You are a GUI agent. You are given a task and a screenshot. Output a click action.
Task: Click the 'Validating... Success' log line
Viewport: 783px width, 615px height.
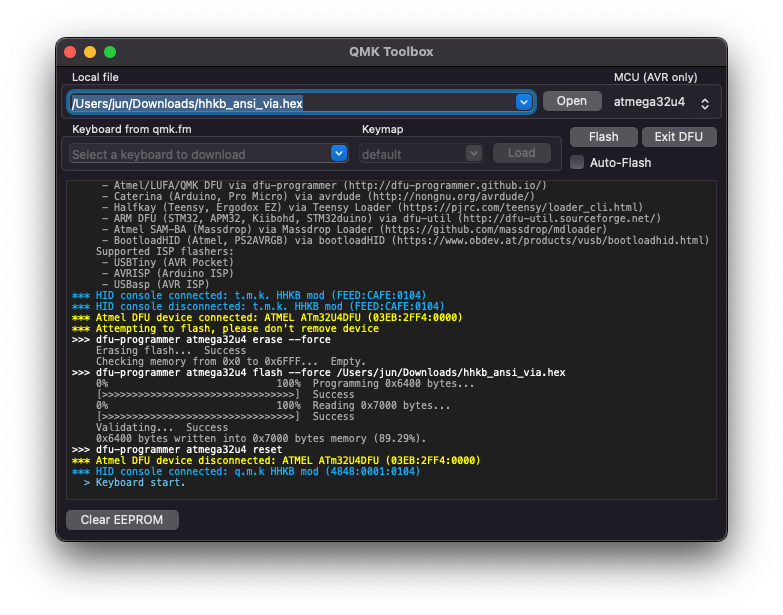162,427
